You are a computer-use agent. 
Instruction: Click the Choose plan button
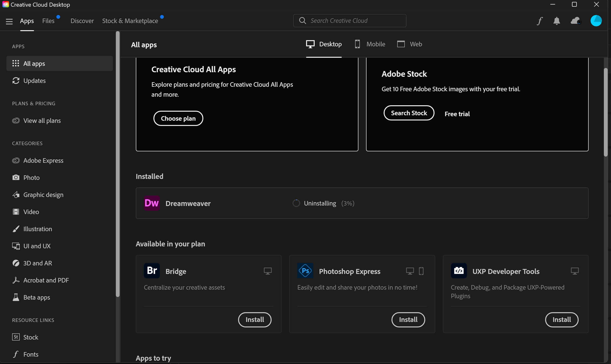tap(178, 119)
